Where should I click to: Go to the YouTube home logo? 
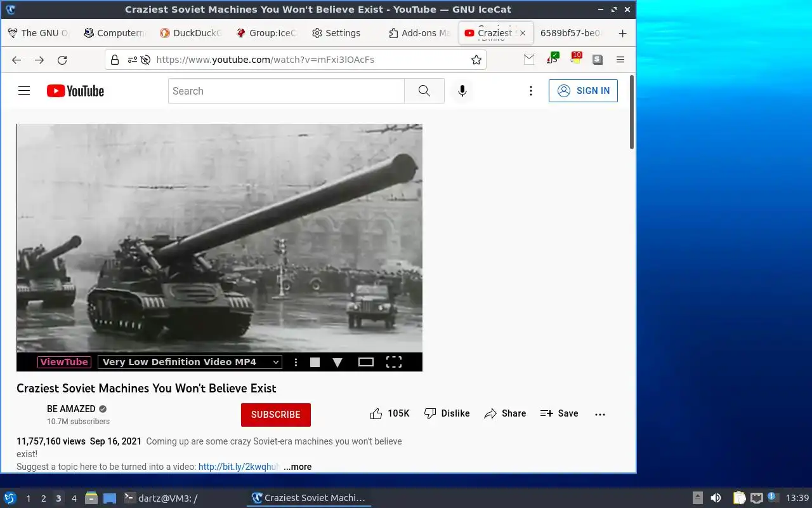tap(75, 91)
